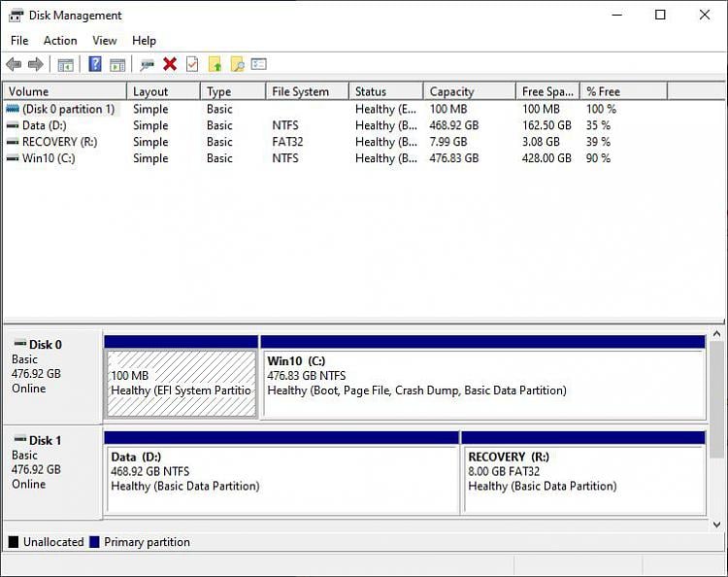Open the Action menu
Image resolution: width=728 pixels, height=577 pixels.
(60, 41)
